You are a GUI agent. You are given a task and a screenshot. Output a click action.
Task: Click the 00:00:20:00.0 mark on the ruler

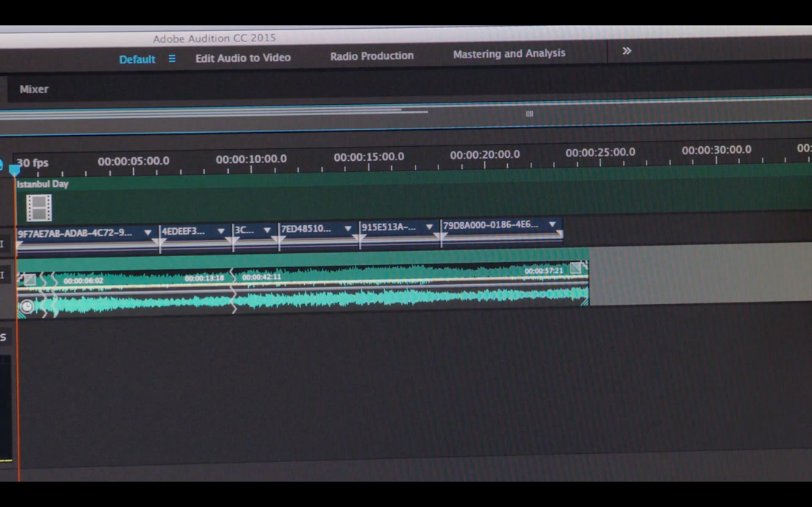[485, 154]
